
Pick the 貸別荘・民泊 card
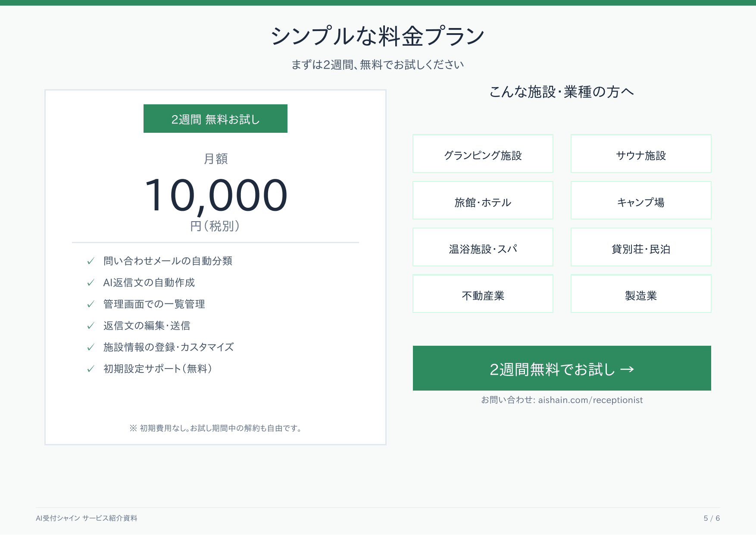point(640,247)
